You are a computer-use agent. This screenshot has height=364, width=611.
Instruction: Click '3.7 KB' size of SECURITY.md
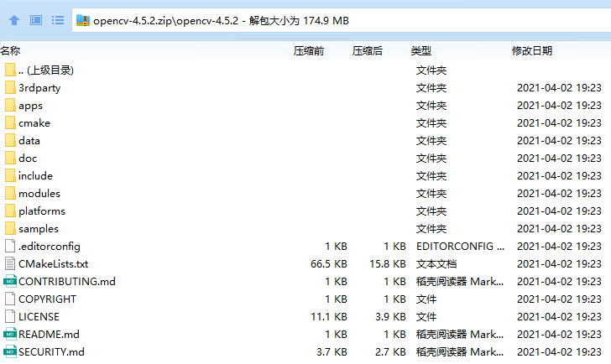pos(332,352)
